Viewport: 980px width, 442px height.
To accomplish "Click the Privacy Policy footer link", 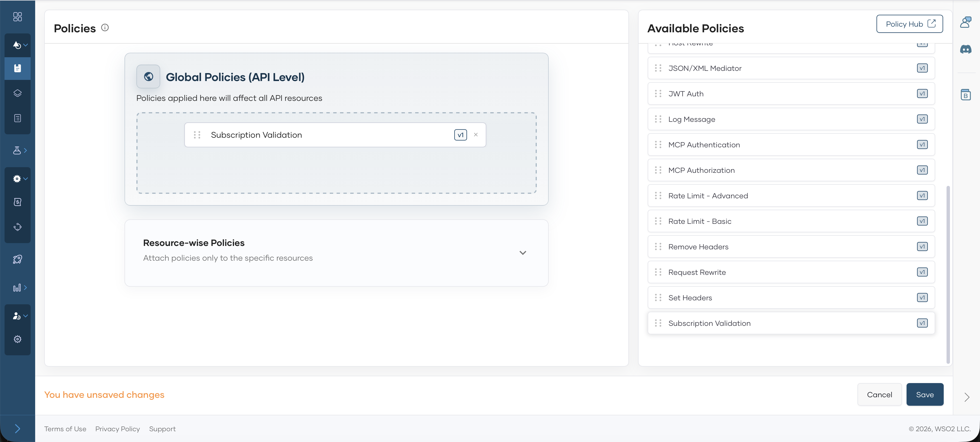I will 118,429.
